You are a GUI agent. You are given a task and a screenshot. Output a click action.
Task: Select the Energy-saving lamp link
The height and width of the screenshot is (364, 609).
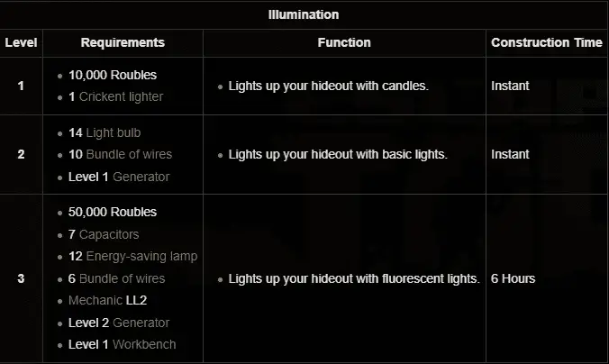coord(142,256)
